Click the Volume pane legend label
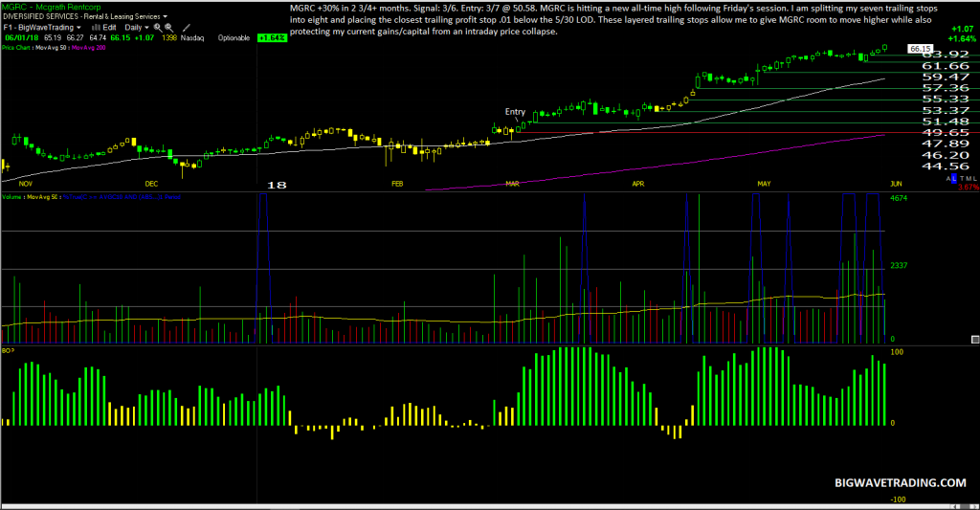Viewport: 980px width, 510px height. [11, 197]
